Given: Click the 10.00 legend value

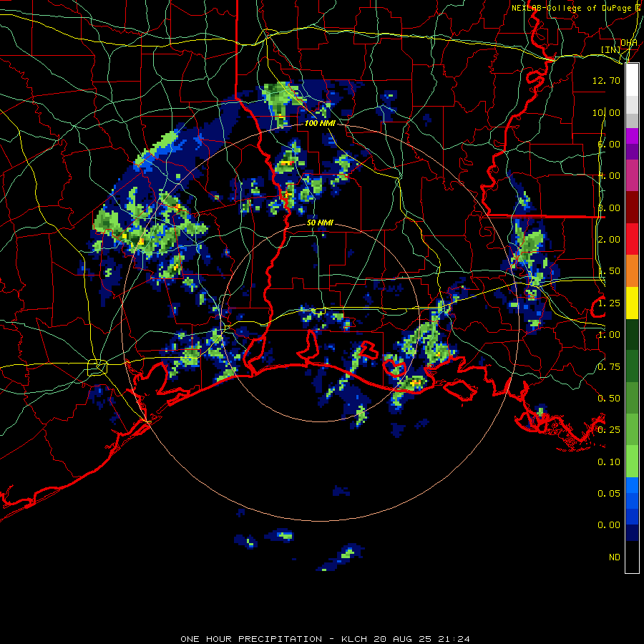Looking at the screenshot, I should pos(606,112).
